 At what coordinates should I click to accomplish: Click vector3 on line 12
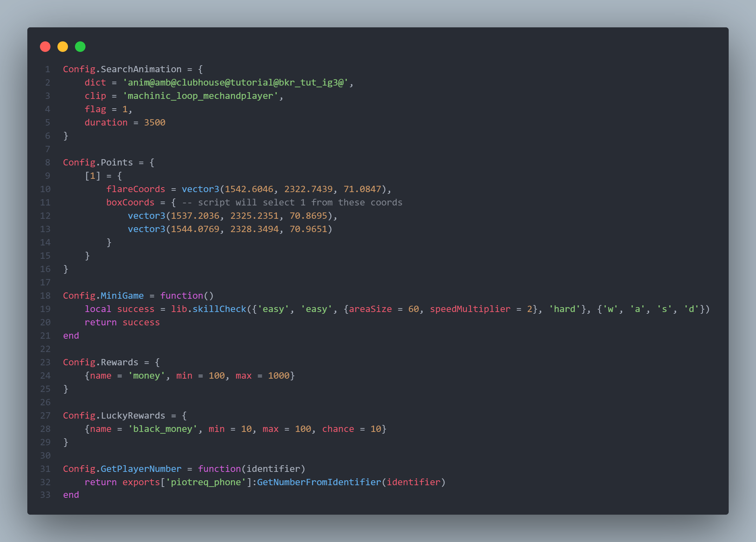[x=146, y=216]
